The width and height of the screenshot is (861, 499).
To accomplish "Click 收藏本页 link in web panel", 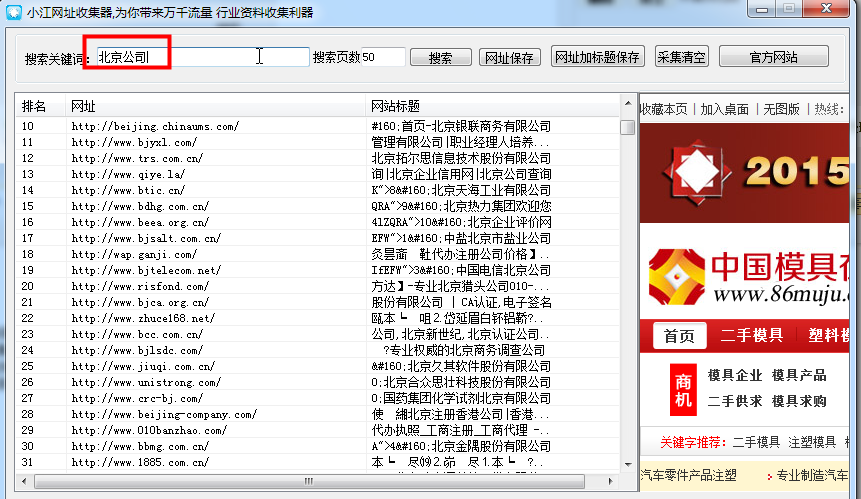I will point(664,109).
